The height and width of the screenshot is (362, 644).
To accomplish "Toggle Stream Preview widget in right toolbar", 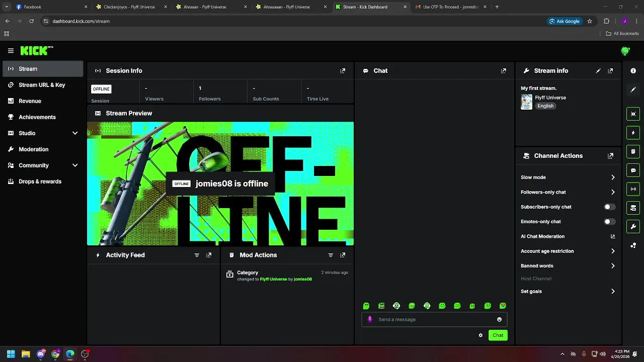I will 633,114.
